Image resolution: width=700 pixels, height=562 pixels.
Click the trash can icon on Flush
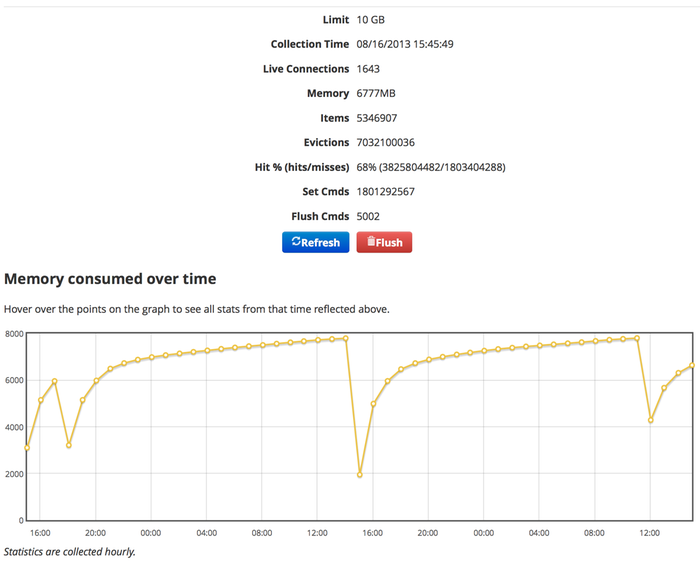point(370,242)
